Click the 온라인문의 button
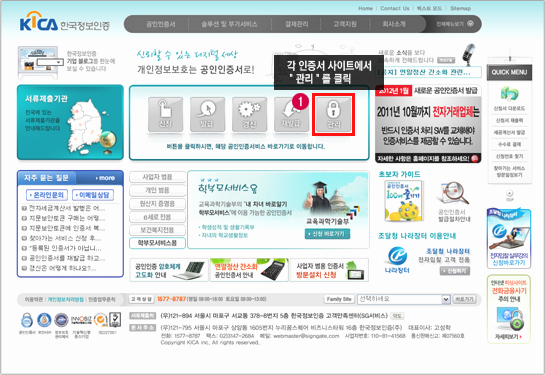Viewport: 545px width, 375px height. [x=47, y=195]
